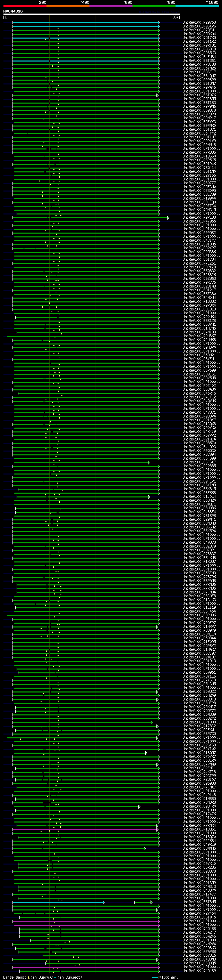
Task: Open hit UniRef100_Q5I7K5
Action: coord(199,38)
